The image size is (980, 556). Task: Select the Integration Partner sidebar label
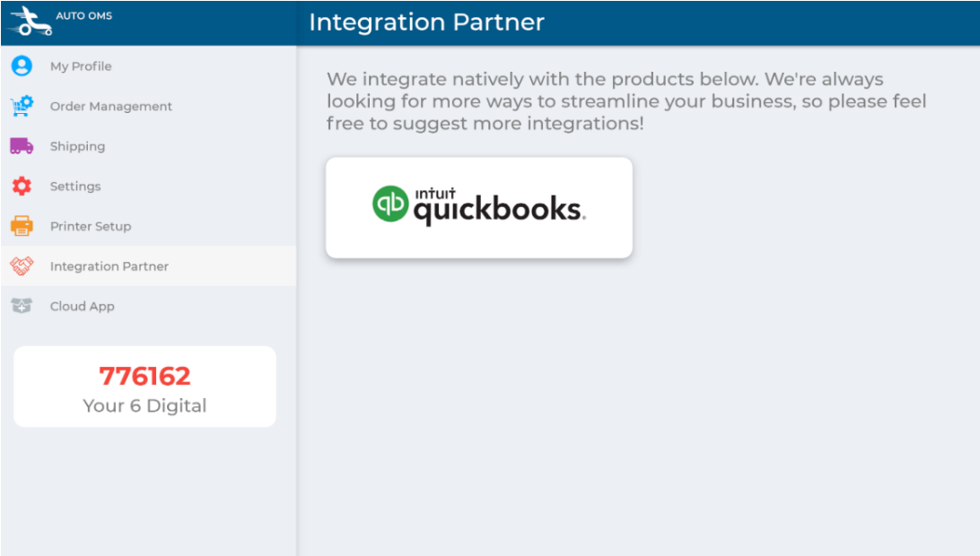pos(109,266)
